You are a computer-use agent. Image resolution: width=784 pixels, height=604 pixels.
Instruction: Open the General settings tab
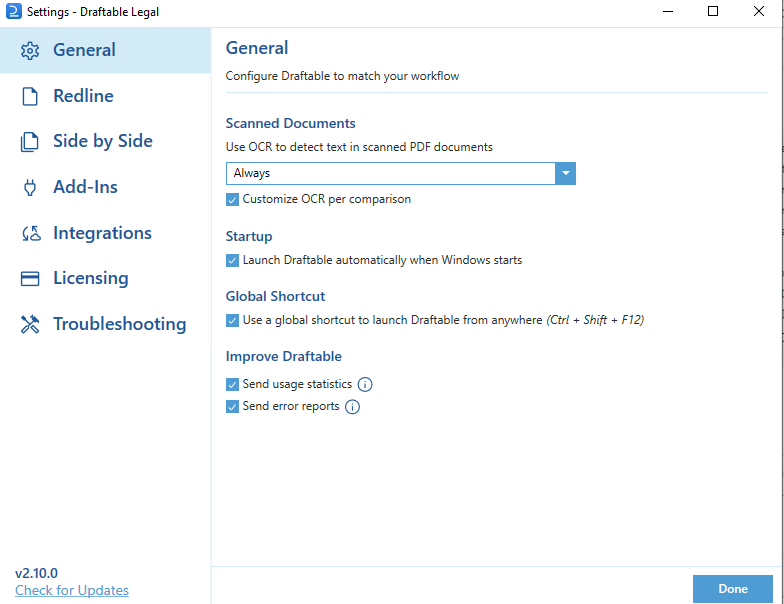[x=106, y=50]
